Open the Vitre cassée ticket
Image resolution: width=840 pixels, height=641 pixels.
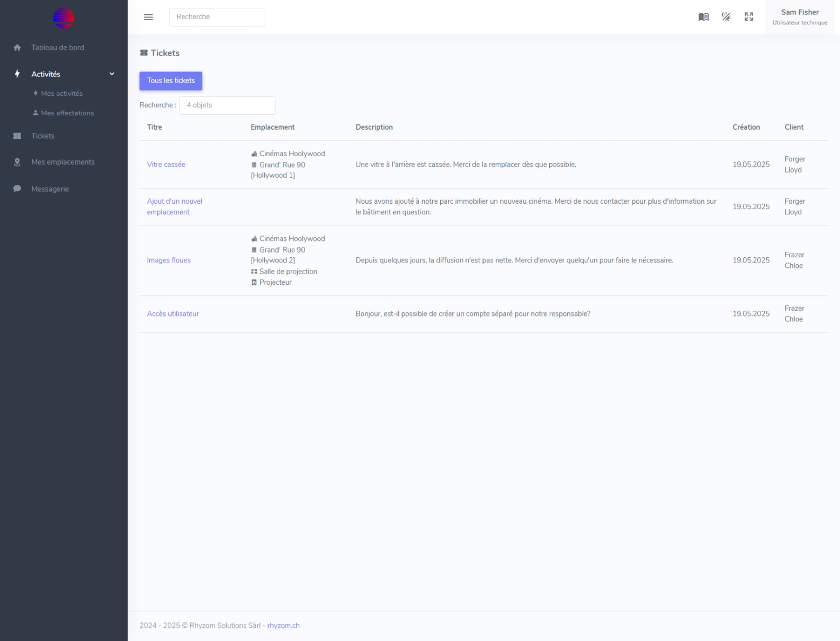coord(166,165)
